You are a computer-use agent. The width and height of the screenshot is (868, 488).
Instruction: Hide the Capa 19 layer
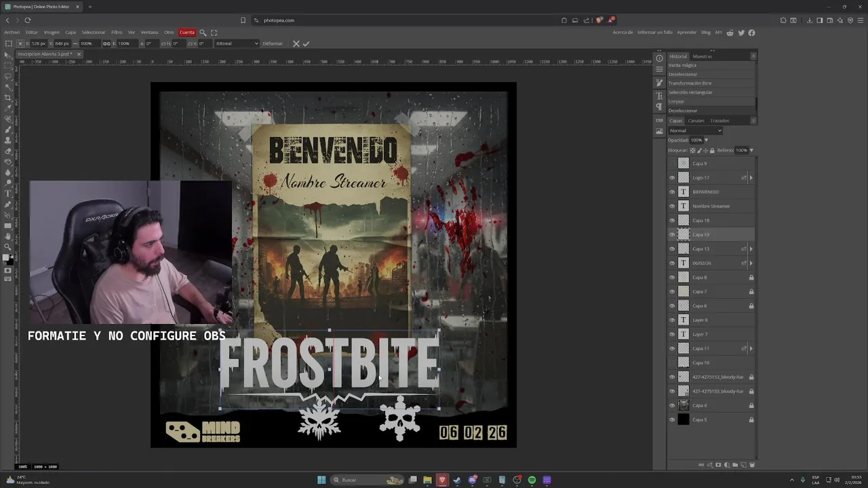pos(672,235)
